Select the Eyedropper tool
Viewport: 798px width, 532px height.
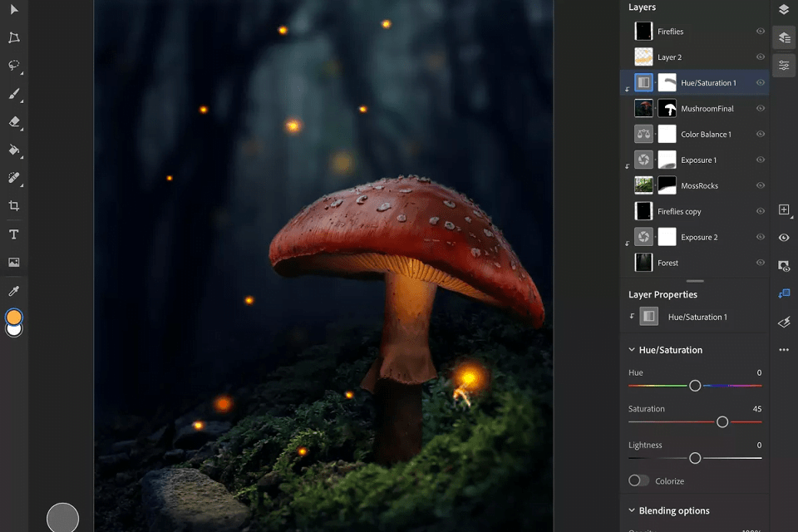coord(14,291)
